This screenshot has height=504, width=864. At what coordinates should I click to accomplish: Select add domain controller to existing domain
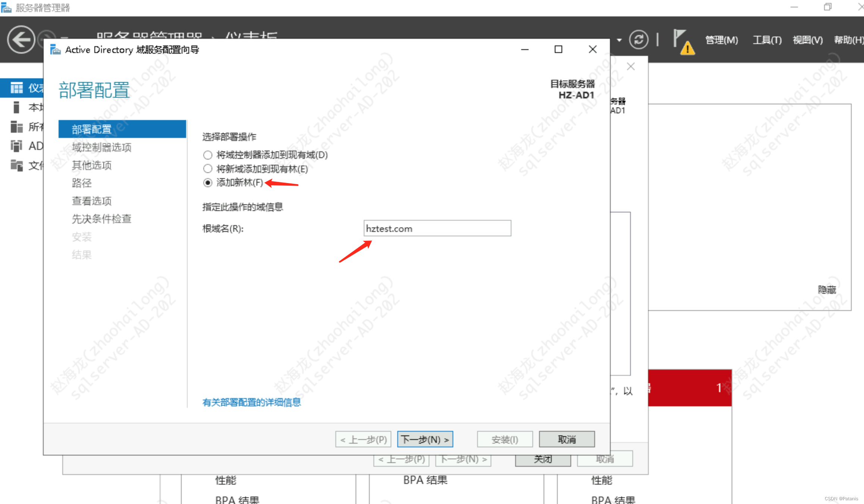[208, 155]
